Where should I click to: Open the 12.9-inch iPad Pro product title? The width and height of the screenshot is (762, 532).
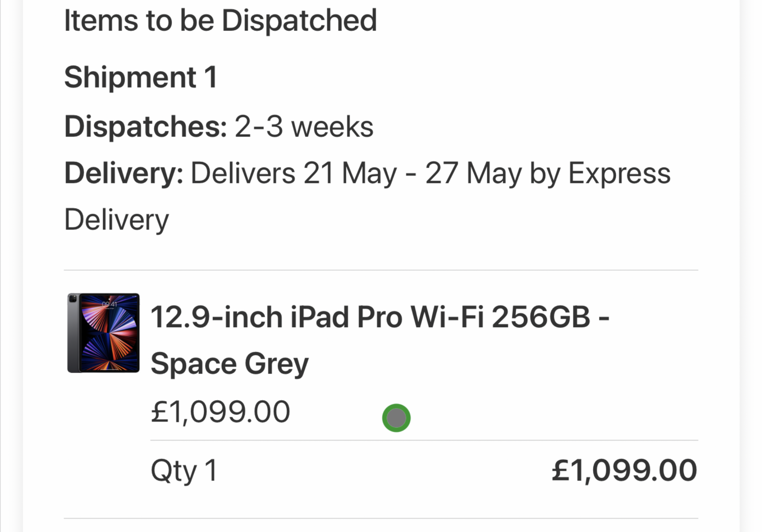pyautogui.click(x=380, y=317)
